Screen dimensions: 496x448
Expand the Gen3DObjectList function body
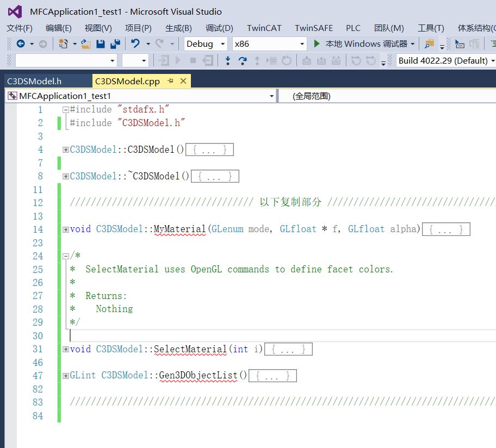pos(65,375)
